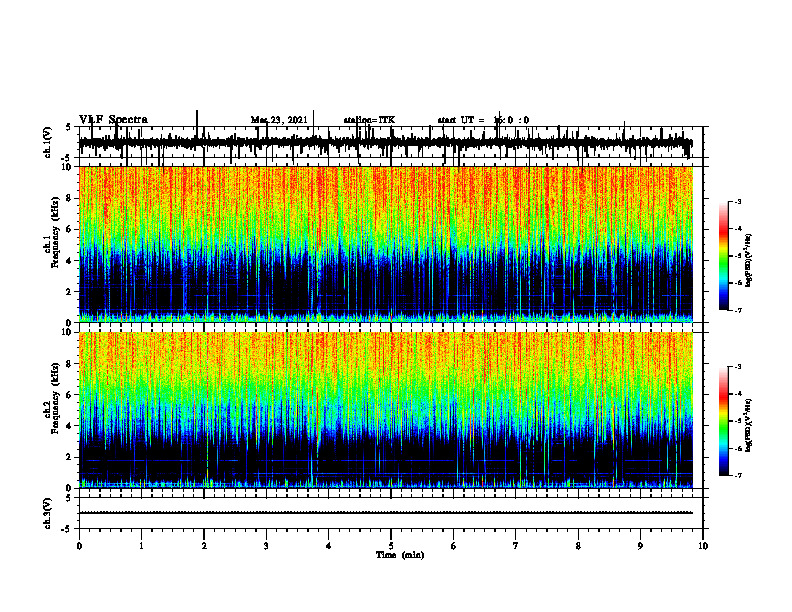Click the "Time (min)" axis title
The height and width of the screenshot is (612, 792).
tap(400, 555)
